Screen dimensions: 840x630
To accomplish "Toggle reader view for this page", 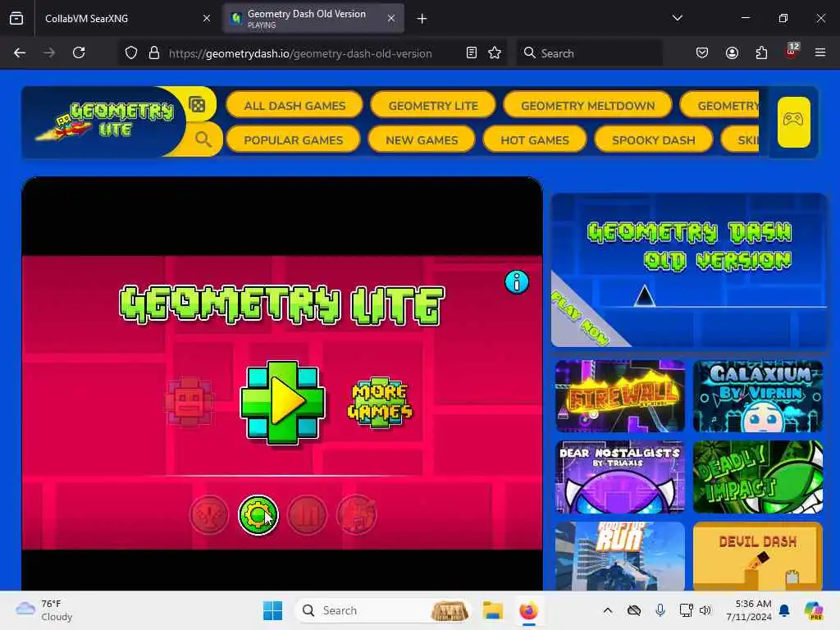I will (472, 52).
